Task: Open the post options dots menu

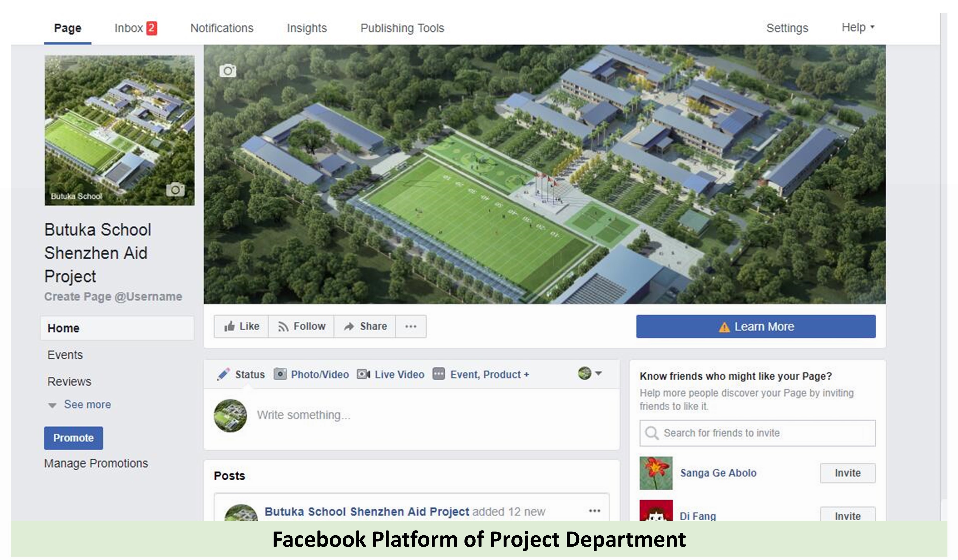Action: pyautogui.click(x=595, y=511)
